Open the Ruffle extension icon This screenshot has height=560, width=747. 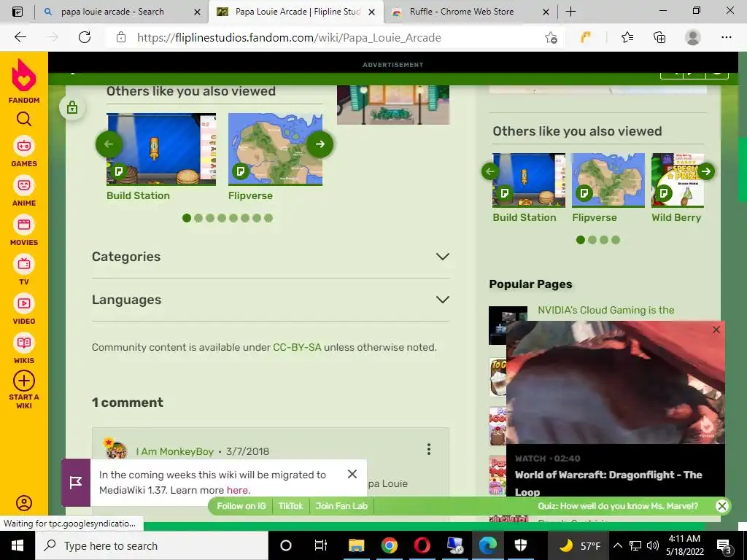coord(586,37)
